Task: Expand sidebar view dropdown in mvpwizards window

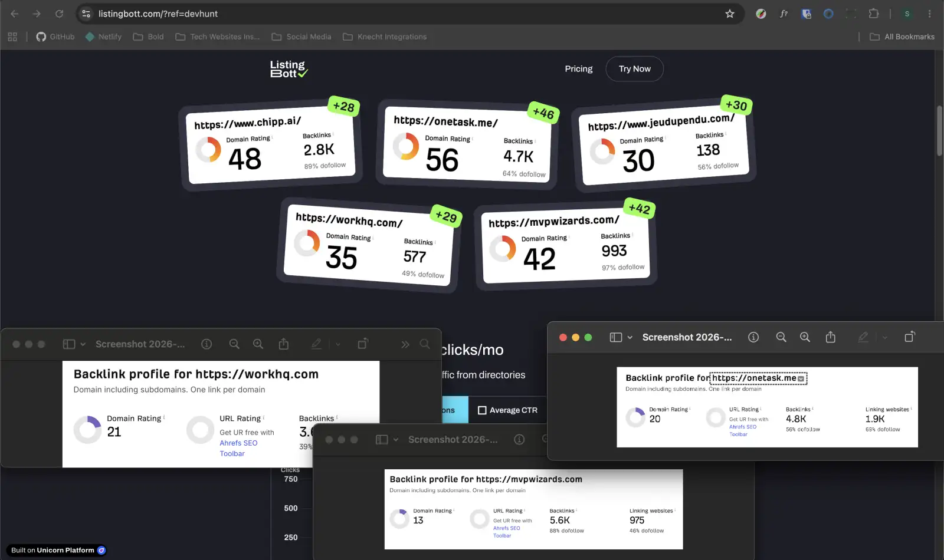Action: [x=395, y=440]
